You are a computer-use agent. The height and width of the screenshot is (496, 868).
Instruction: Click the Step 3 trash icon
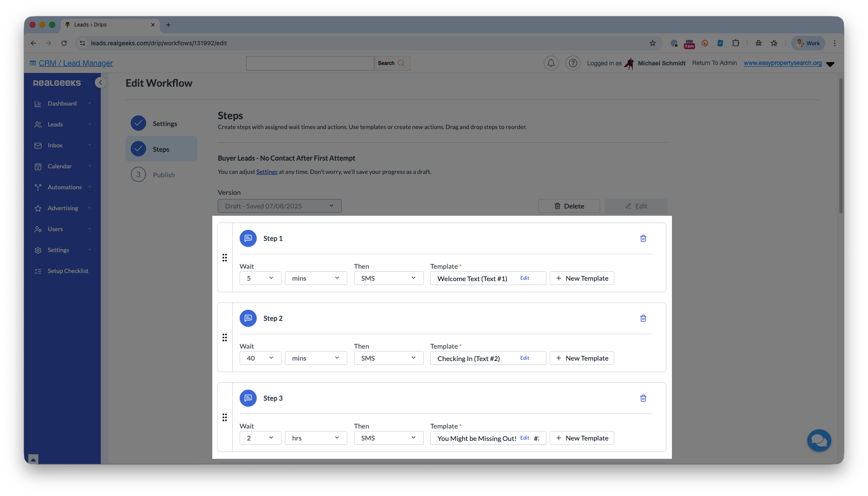coord(643,398)
